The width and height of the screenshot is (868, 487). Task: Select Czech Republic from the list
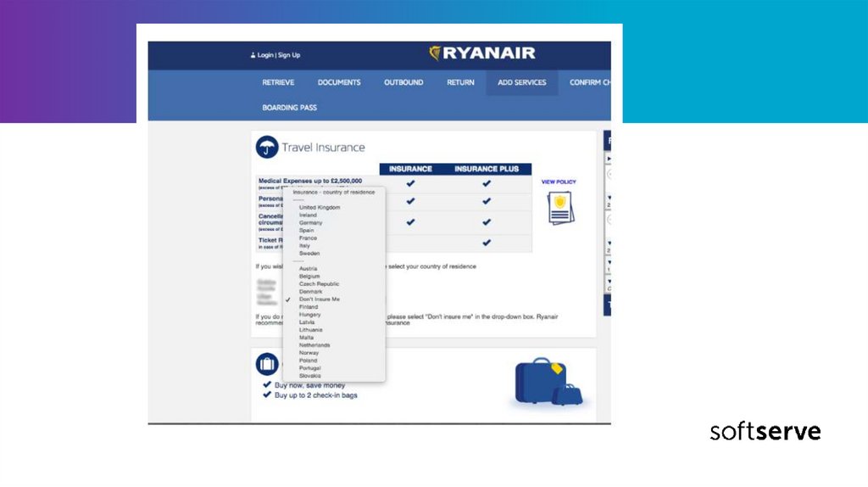(319, 283)
